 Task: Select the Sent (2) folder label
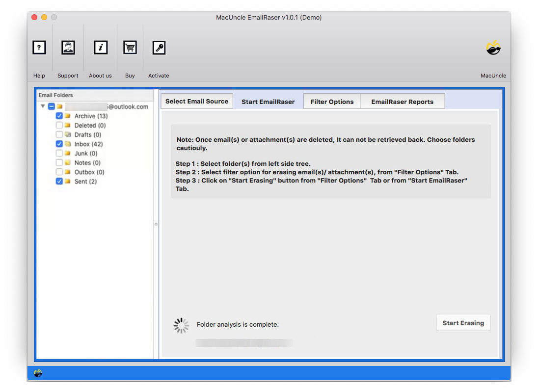coord(85,182)
